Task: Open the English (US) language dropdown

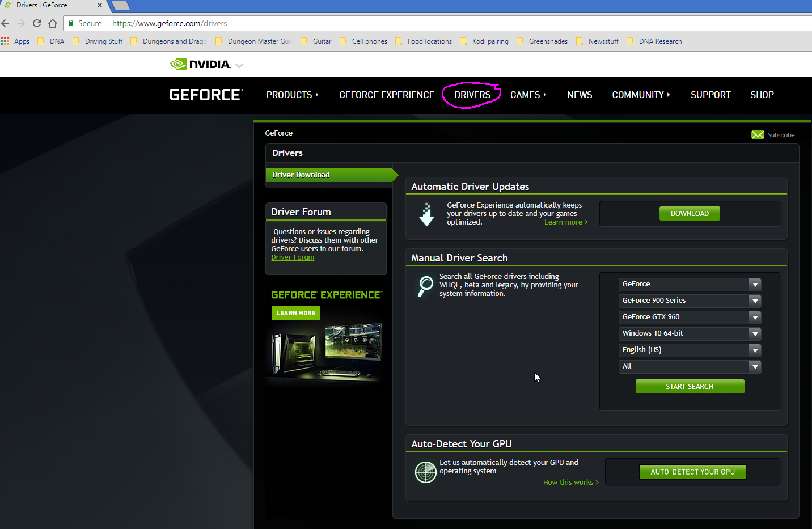Action: coord(690,350)
